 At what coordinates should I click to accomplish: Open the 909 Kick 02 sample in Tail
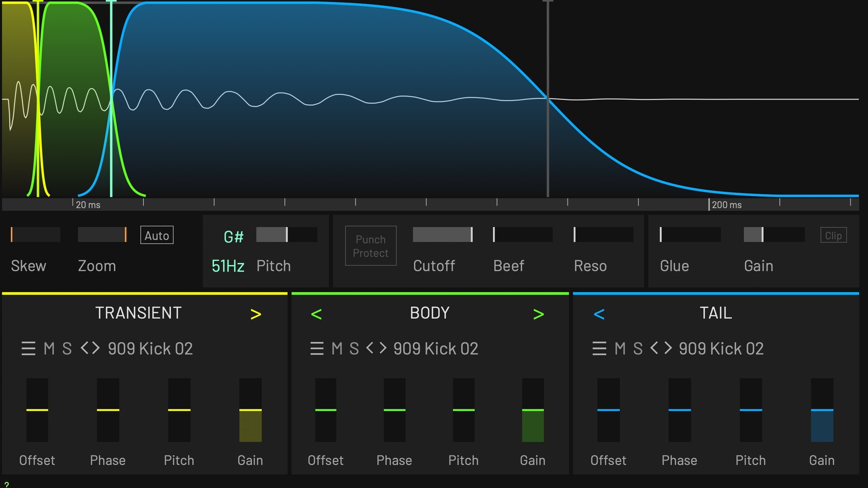pyautogui.click(x=721, y=349)
